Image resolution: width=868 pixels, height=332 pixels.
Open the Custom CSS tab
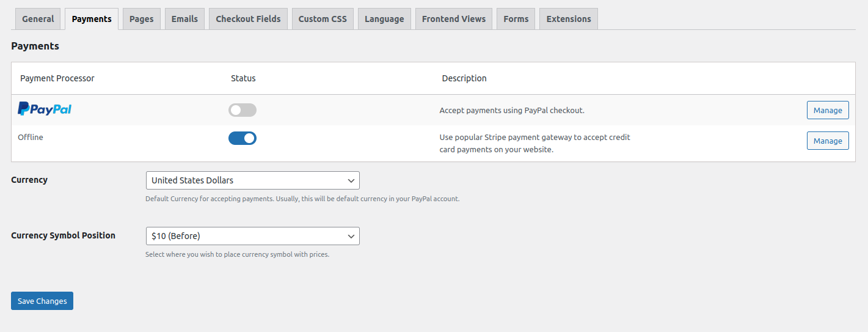[323, 19]
